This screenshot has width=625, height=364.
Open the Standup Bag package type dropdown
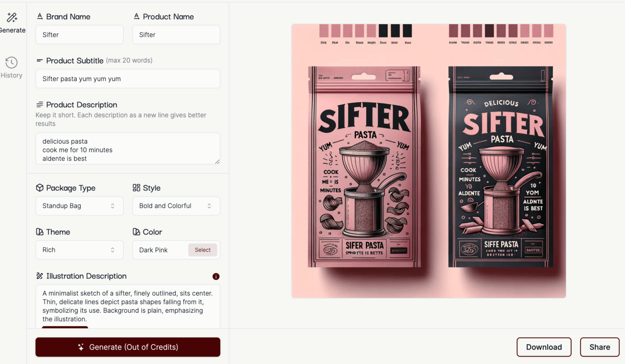click(x=79, y=206)
